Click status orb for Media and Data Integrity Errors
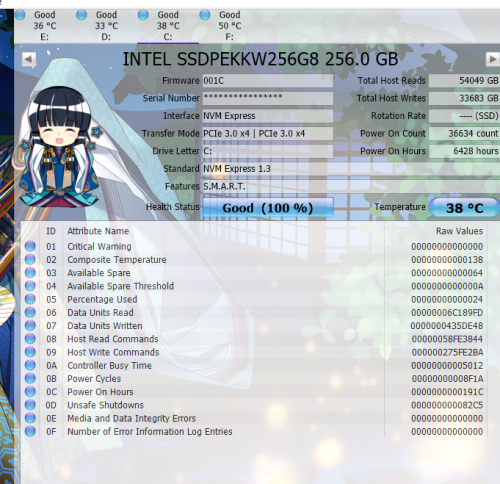The width and height of the screenshot is (500, 484). pos(30,418)
